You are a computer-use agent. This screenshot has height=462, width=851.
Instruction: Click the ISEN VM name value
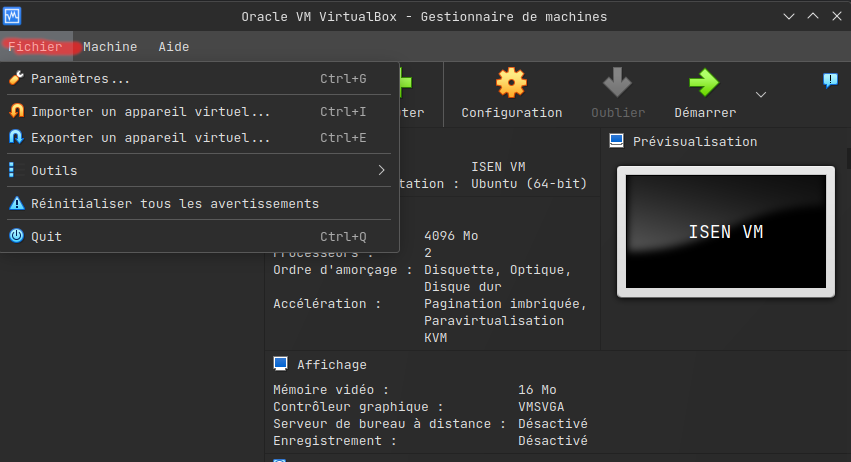click(498, 167)
